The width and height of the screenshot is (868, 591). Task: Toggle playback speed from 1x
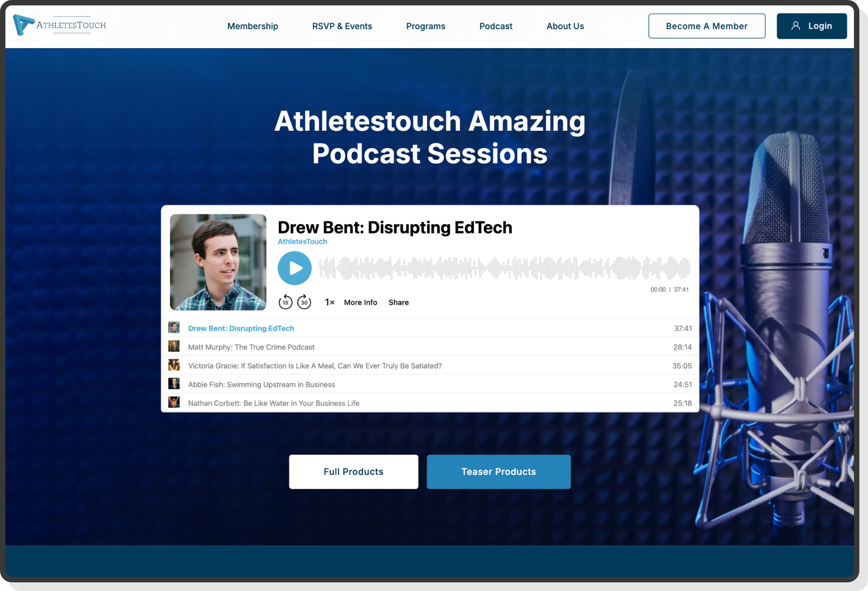click(329, 303)
